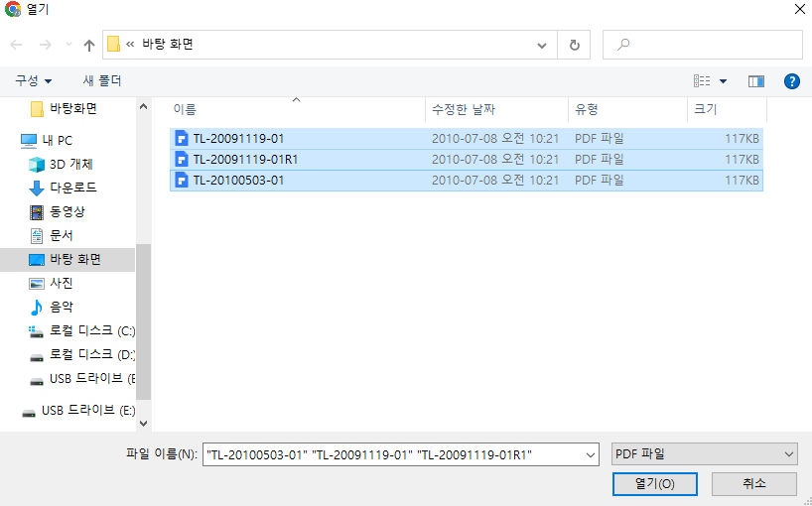Screen dimensions: 812x506
Task: Click 내 PC computer icon
Action: click(29, 141)
